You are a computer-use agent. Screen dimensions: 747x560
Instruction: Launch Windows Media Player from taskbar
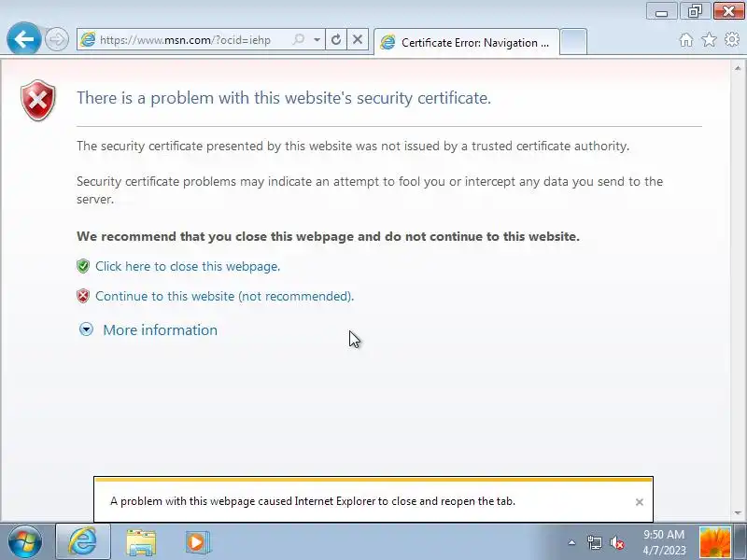click(x=198, y=542)
